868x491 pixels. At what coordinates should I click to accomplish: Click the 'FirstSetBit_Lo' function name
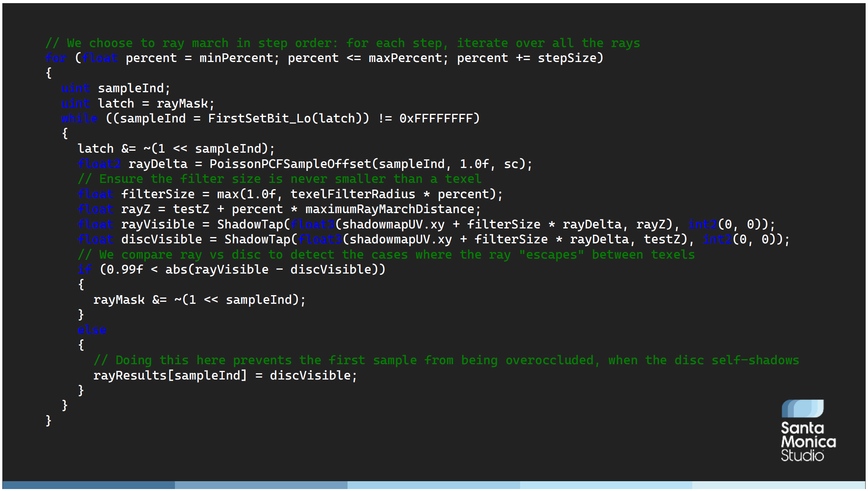coord(259,119)
